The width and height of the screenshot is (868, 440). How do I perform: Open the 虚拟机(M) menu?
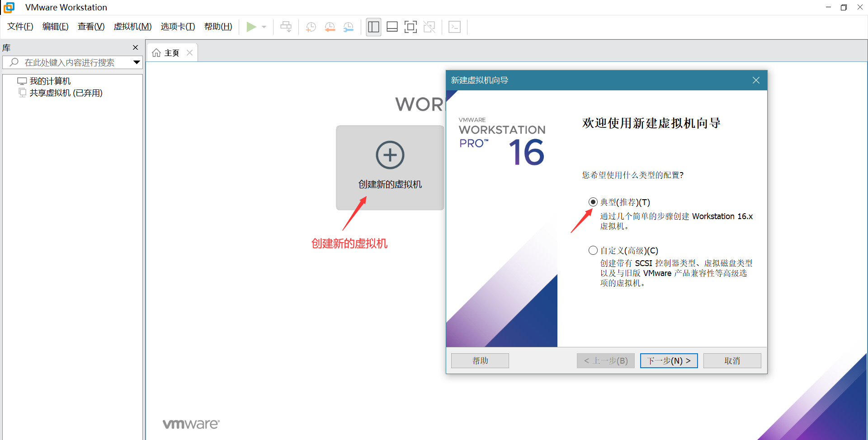pos(132,27)
